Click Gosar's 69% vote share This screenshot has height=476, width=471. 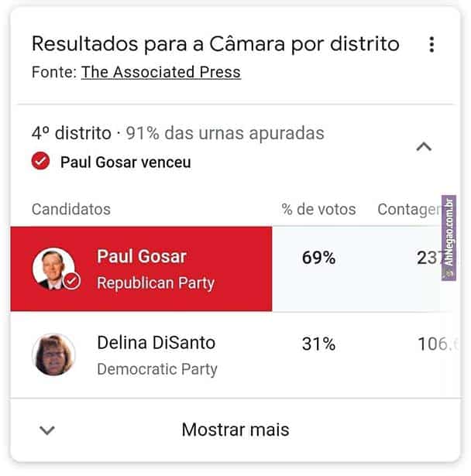318,258
